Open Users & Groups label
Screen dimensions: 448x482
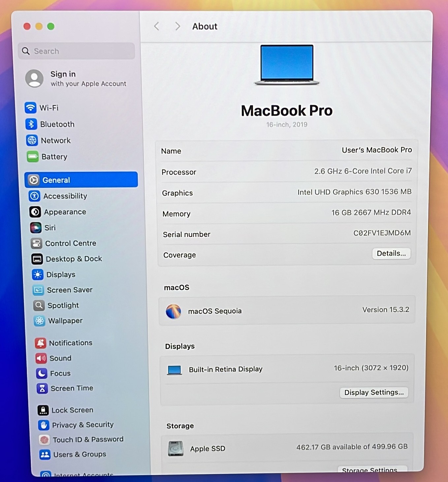[80, 455]
